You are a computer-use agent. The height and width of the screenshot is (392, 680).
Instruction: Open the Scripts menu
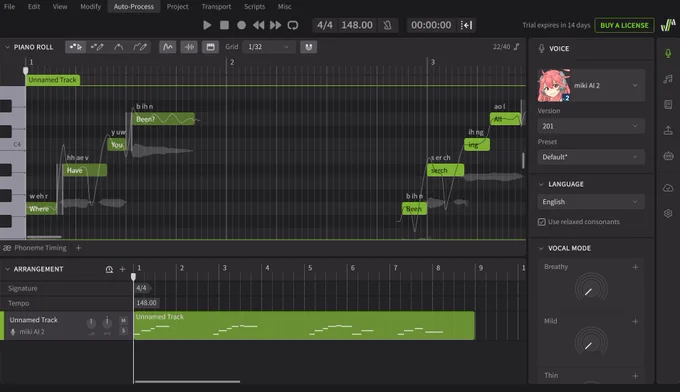pos(254,7)
